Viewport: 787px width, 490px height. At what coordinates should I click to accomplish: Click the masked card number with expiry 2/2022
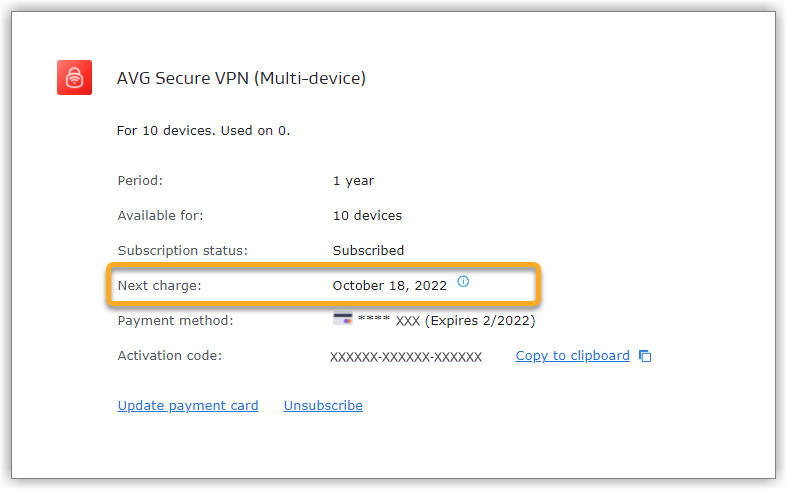446,321
